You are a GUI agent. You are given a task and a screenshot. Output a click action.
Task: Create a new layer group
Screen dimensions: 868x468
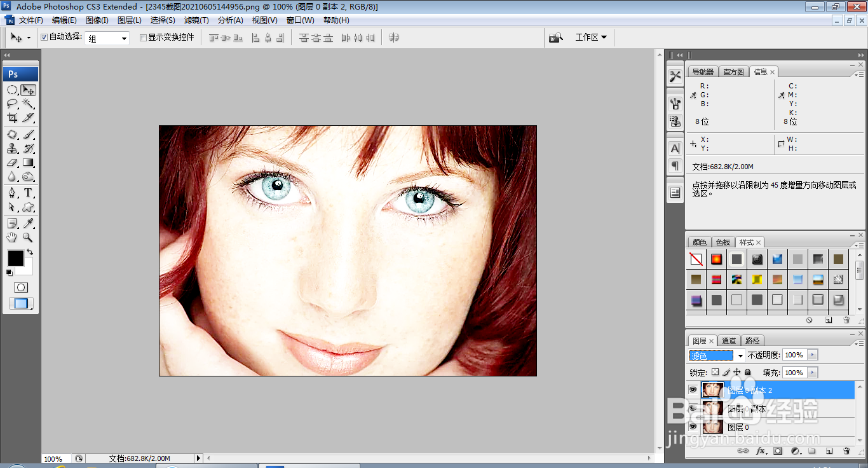click(x=812, y=451)
